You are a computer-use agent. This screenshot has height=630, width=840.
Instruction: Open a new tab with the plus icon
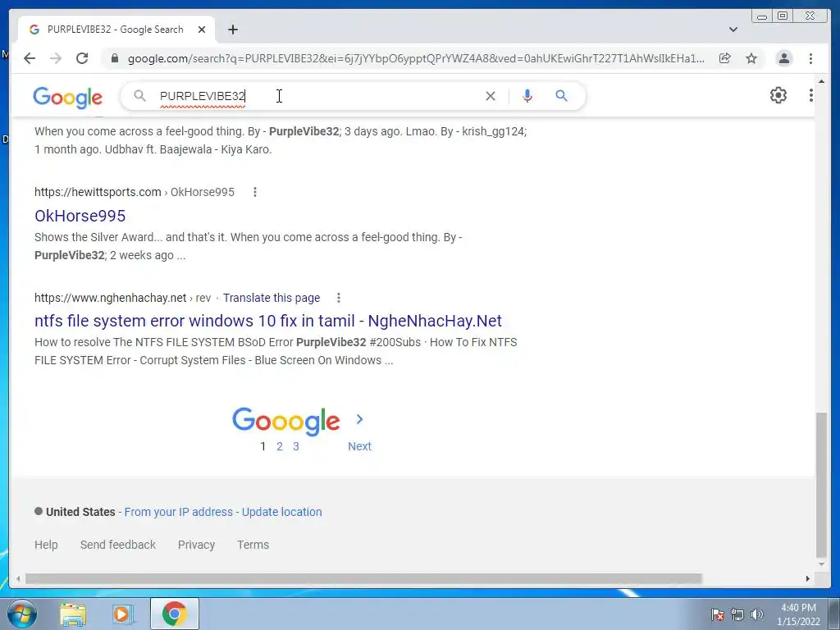click(232, 30)
